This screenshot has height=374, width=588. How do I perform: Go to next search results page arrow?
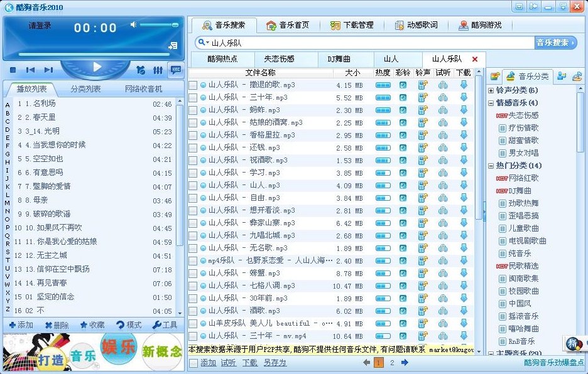pyautogui.click(x=405, y=362)
